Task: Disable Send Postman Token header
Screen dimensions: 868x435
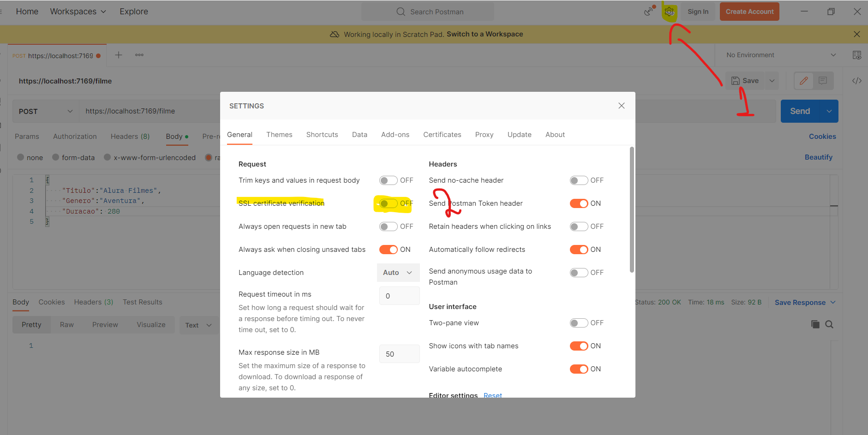Action: pos(579,203)
